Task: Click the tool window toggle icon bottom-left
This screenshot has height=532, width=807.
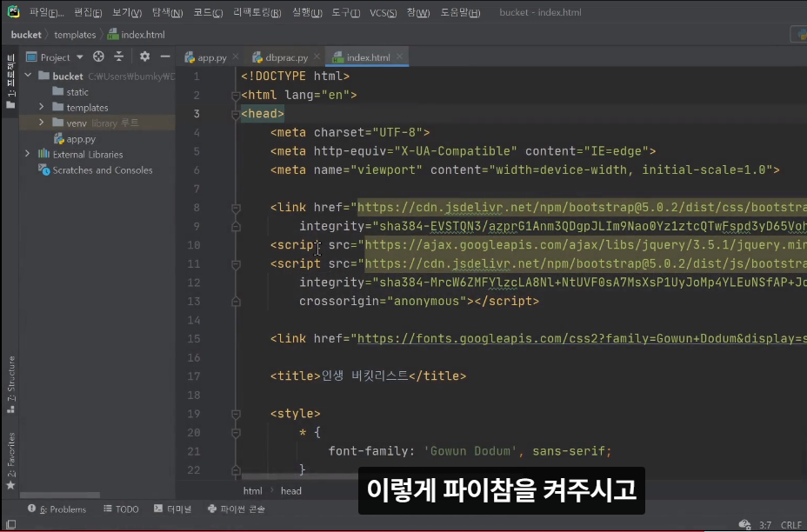Action: 10,524
